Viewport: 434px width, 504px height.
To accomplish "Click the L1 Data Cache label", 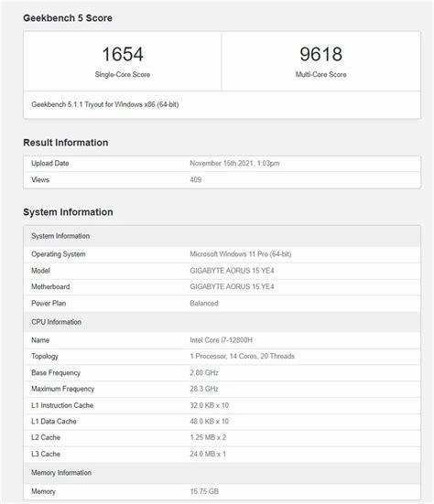I will tap(54, 422).
